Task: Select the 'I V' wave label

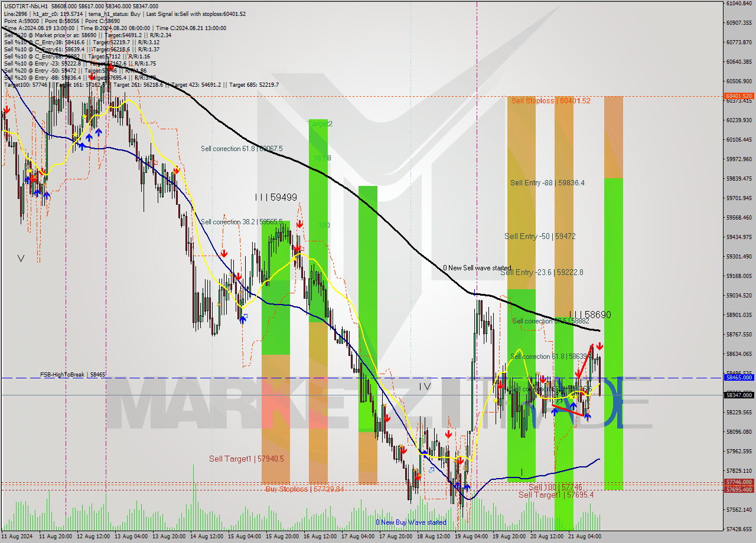Action: coord(425,387)
